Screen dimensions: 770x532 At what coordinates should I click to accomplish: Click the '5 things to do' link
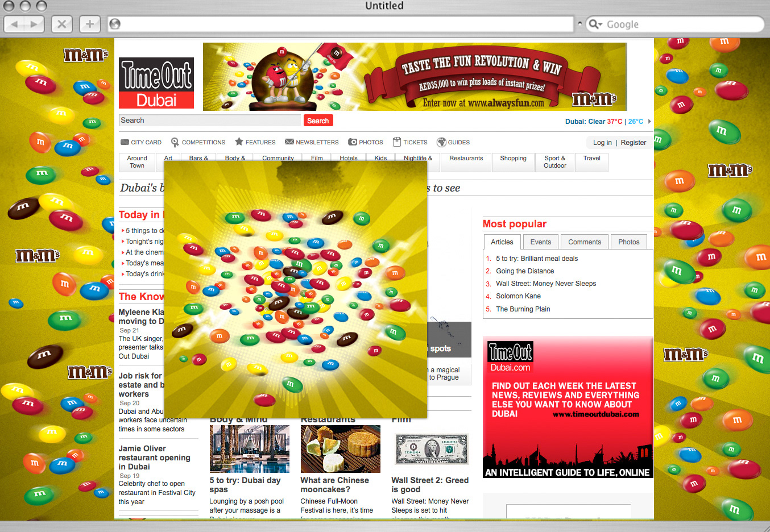pyautogui.click(x=144, y=231)
